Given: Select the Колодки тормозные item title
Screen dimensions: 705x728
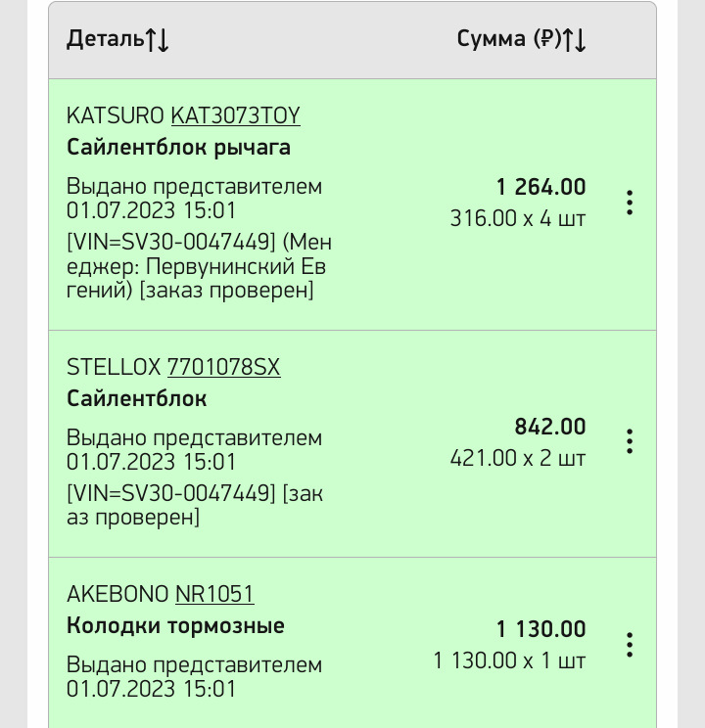Looking at the screenshot, I should click(x=175, y=626).
